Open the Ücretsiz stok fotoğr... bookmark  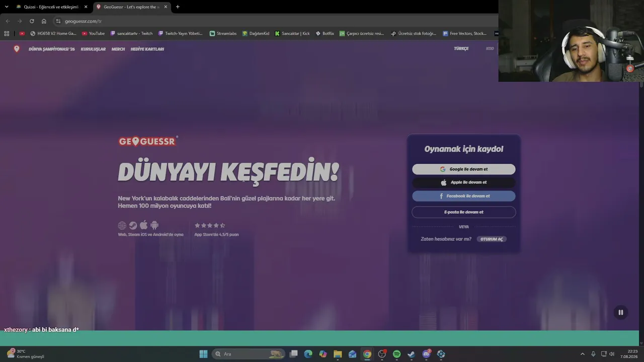coord(414,34)
